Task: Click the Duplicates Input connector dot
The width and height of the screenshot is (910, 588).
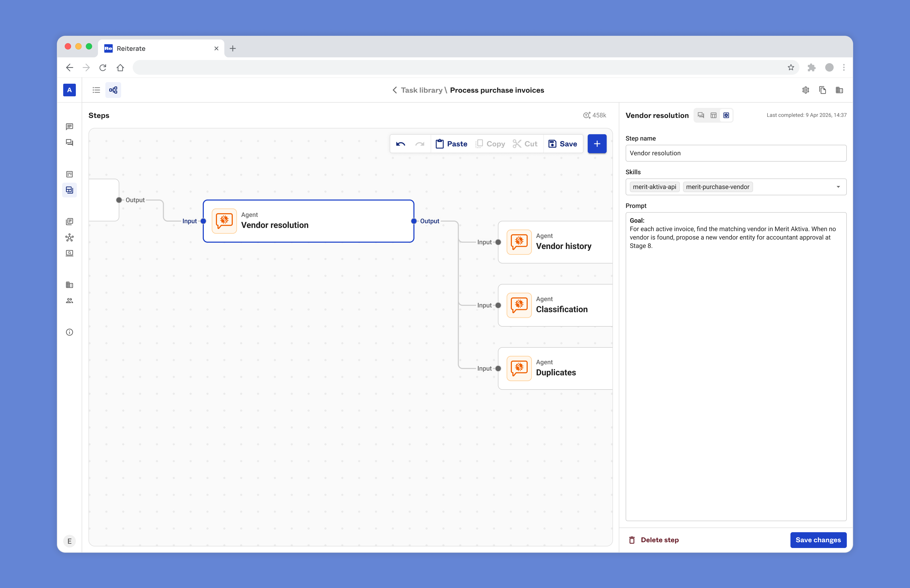Action: pyautogui.click(x=498, y=368)
